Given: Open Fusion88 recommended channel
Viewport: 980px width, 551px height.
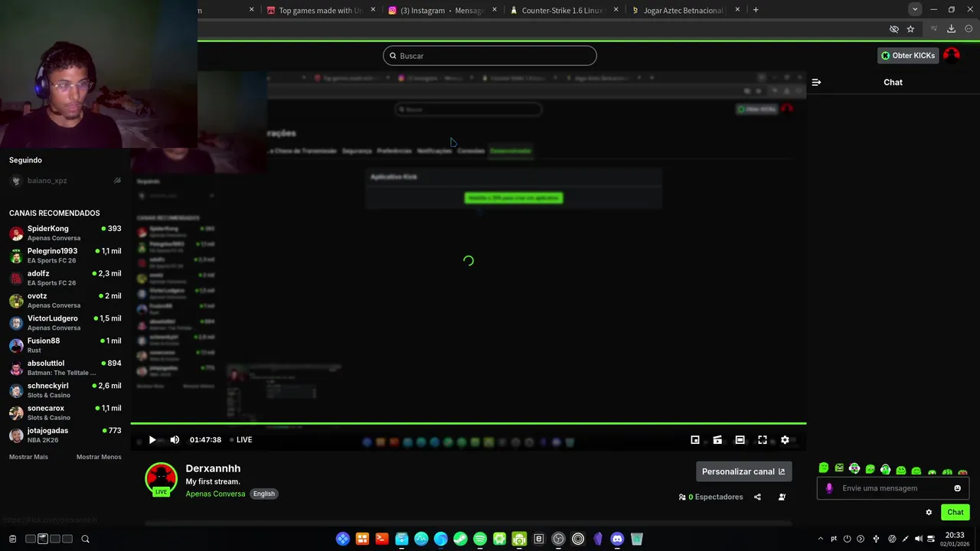Looking at the screenshot, I should click(65, 345).
